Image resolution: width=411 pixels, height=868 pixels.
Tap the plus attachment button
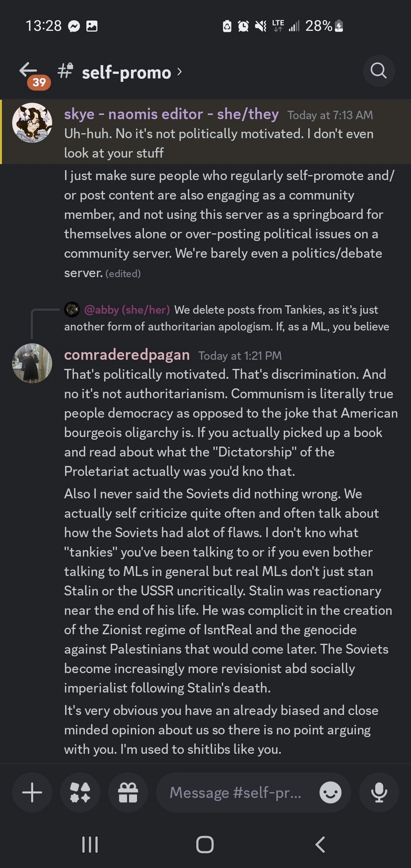[32, 792]
